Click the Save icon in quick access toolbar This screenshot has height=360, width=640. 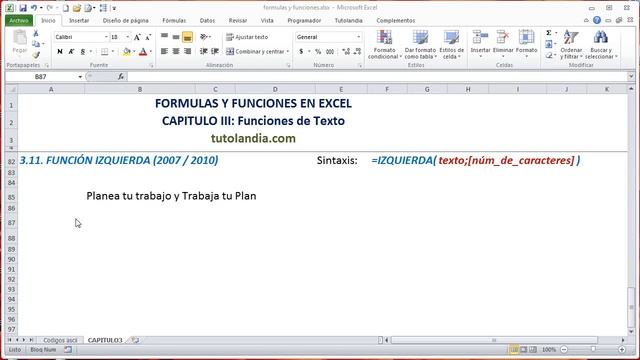pyautogui.click(x=23, y=8)
